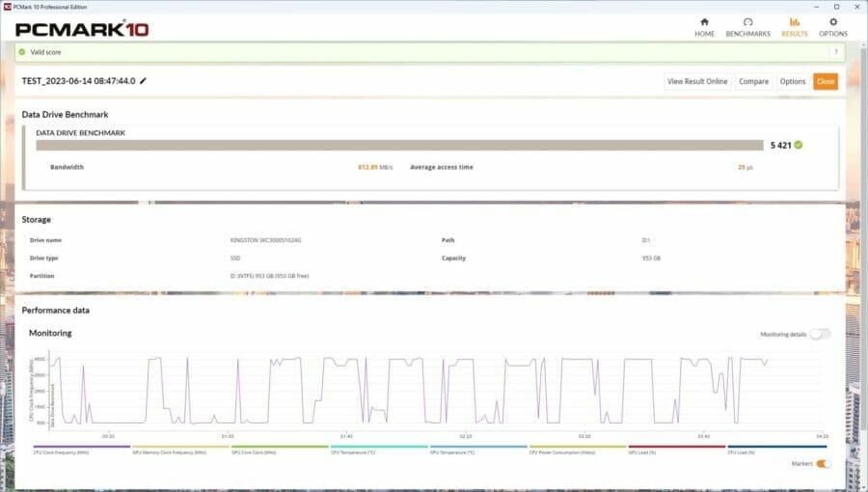Viewport: 868px width, 492px height.
Task: Click the Data Drive Benchmark score bar
Action: pos(399,145)
